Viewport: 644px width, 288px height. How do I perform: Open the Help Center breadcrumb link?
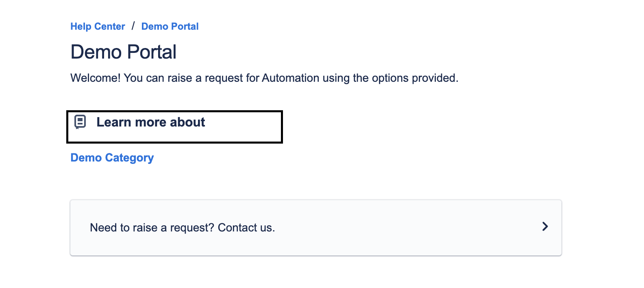[98, 26]
